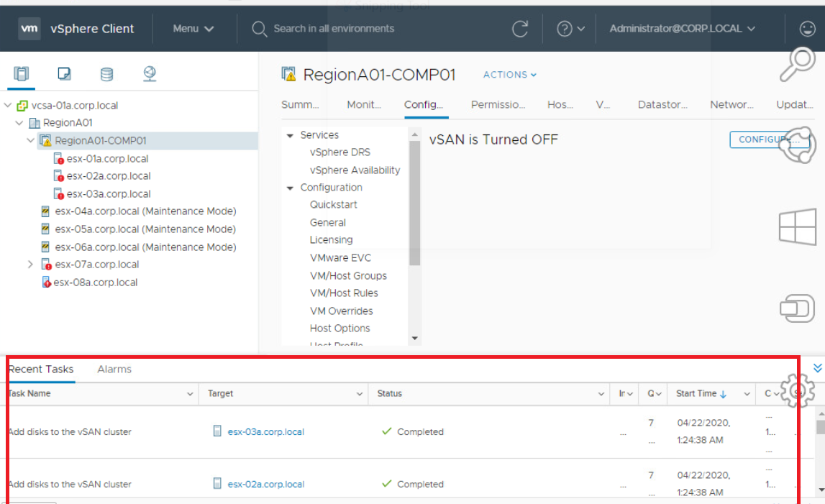Viewport: 825px width, 504px height.
Task: Switch to the Updates tab
Action: 795,105
